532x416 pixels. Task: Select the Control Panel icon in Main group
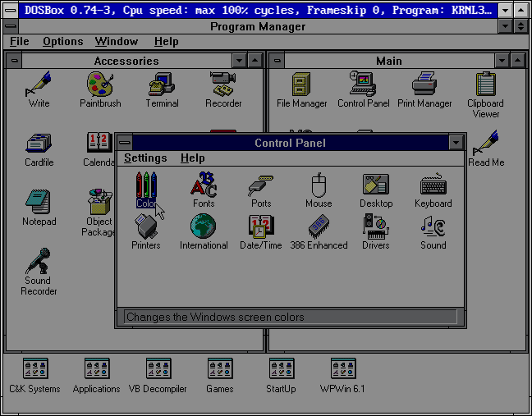pos(364,89)
